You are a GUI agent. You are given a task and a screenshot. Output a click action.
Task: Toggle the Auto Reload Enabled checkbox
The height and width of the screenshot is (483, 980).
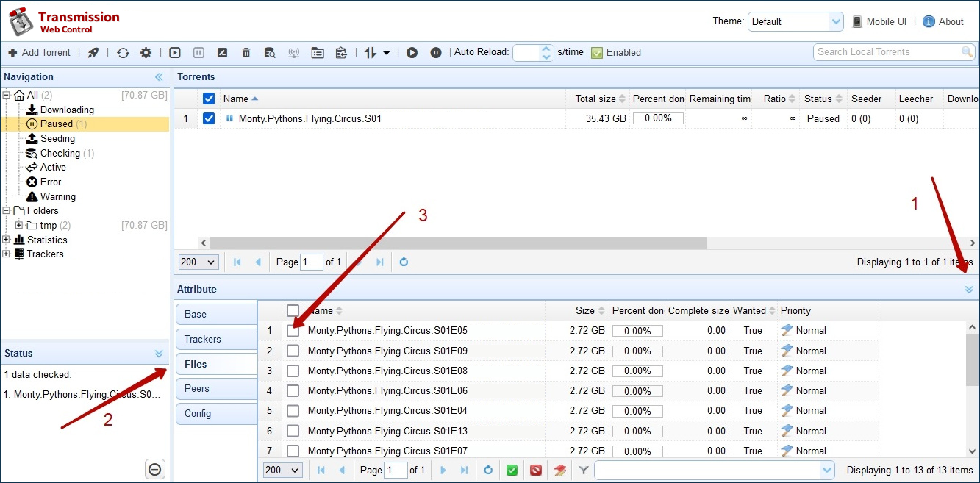tap(597, 52)
